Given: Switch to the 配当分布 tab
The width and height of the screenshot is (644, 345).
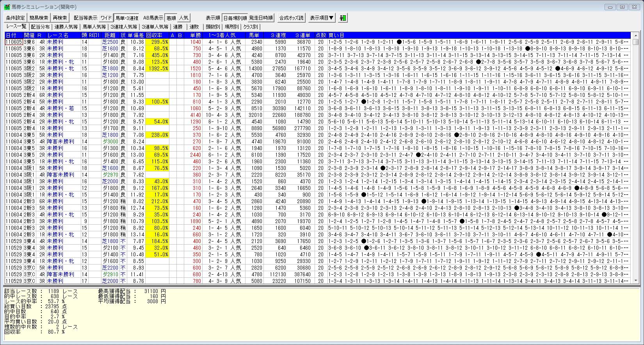Looking at the screenshot, I should [x=40, y=27].
